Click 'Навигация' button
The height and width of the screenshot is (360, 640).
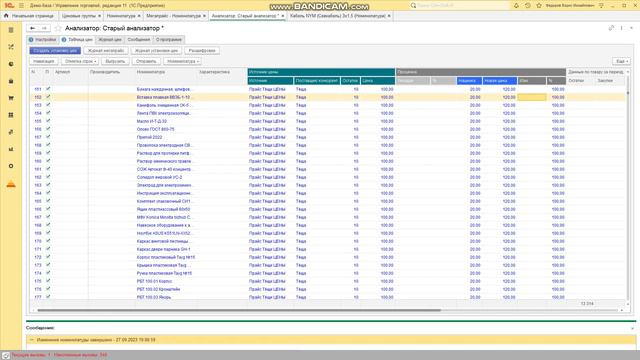(x=44, y=61)
